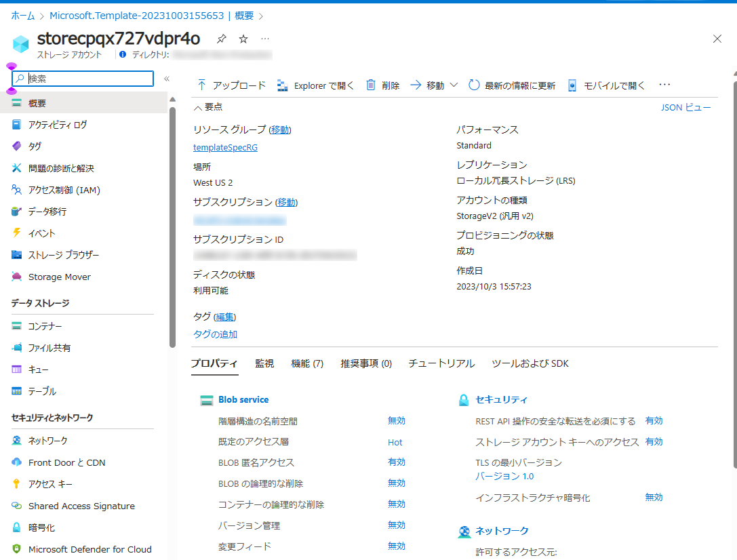Click the sidebar vertical scrollbar

[172, 224]
